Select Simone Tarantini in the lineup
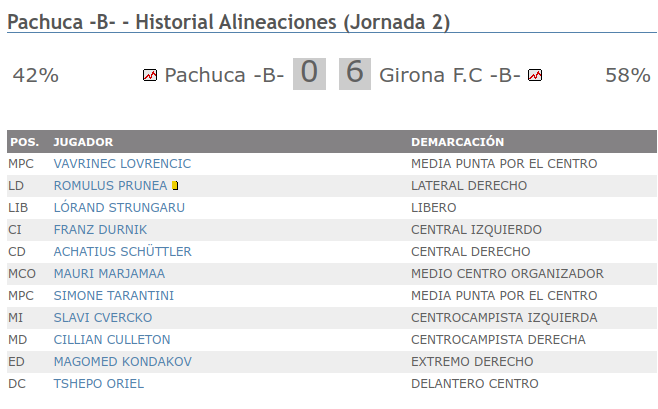This screenshot has height=409, width=658. pos(113,296)
